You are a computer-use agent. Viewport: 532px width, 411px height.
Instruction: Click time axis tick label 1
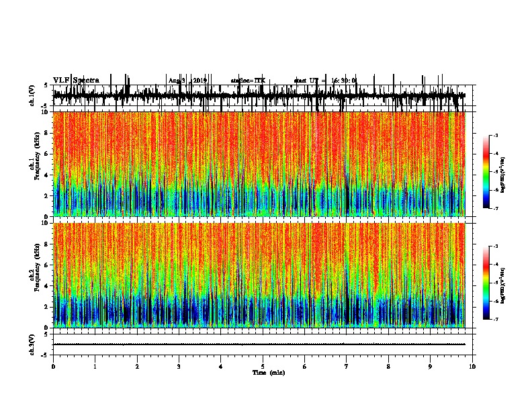click(x=95, y=367)
